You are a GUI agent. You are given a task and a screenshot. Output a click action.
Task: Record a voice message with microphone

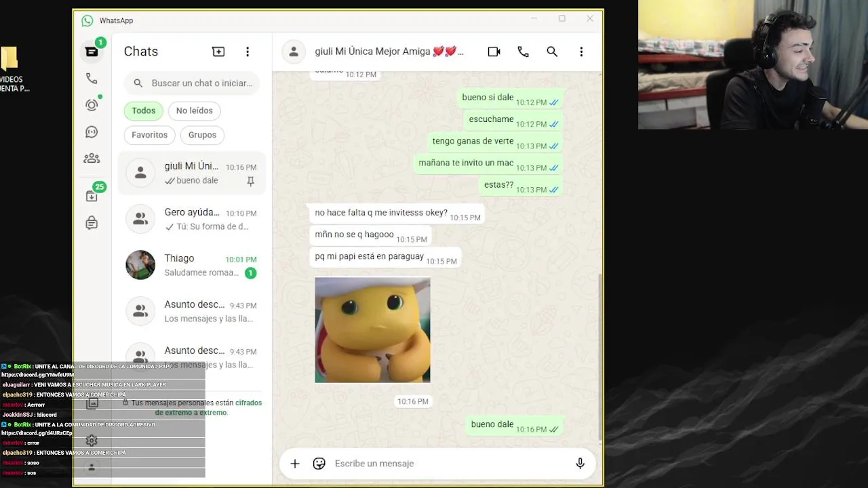[x=580, y=464]
